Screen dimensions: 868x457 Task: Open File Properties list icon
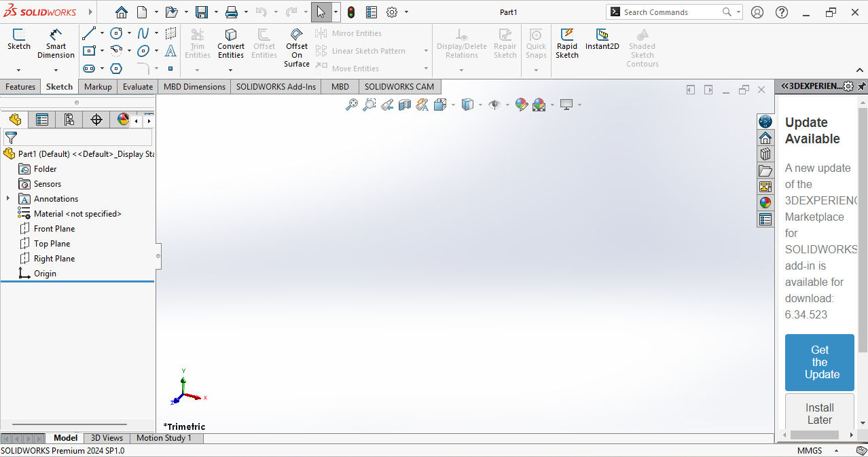point(372,12)
